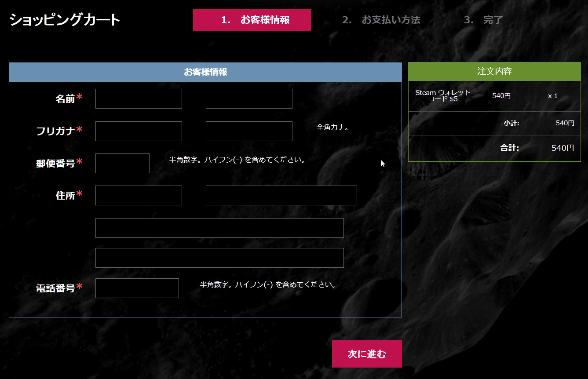Screen dimensions: 588x379
Task: Click the 合計 amount 540円
Action: 563,148
